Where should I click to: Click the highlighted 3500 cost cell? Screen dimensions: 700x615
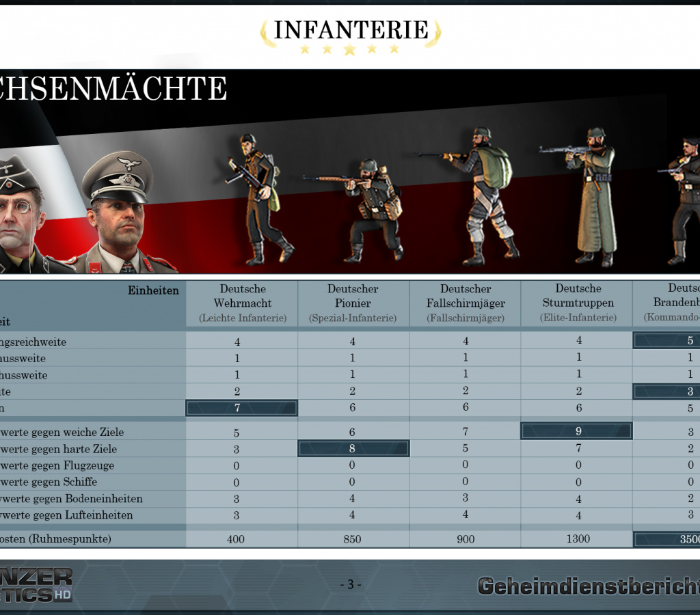[x=667, y=539]
